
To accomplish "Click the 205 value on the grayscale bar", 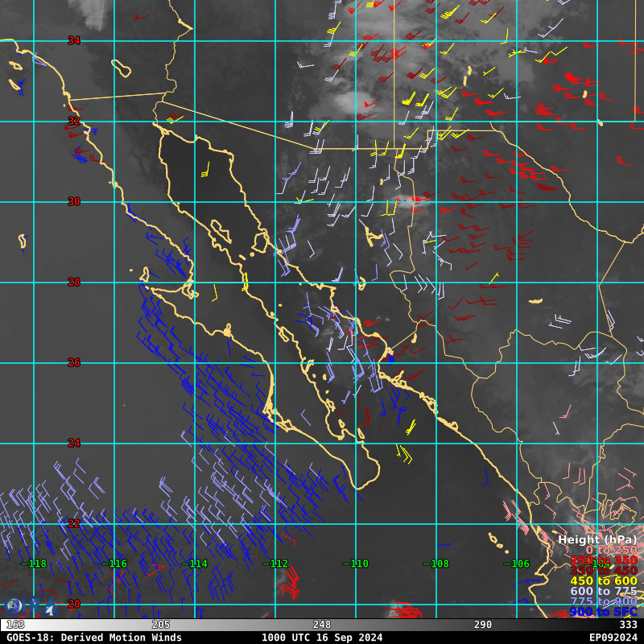I will click(x=161, y=625).
